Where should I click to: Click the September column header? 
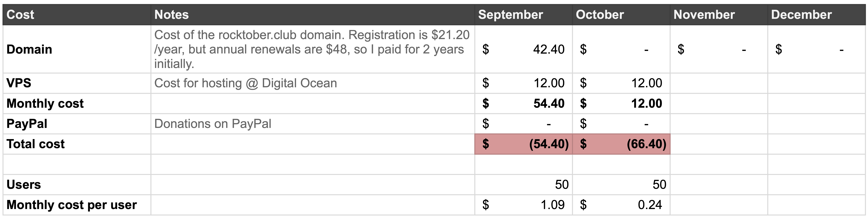tap(524, 15)
